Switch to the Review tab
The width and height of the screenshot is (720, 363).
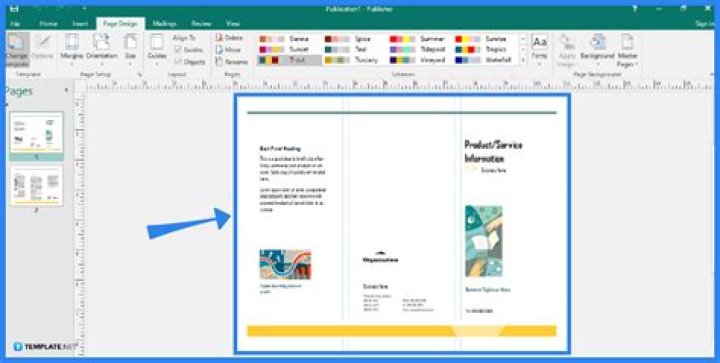tap(201, 24)
